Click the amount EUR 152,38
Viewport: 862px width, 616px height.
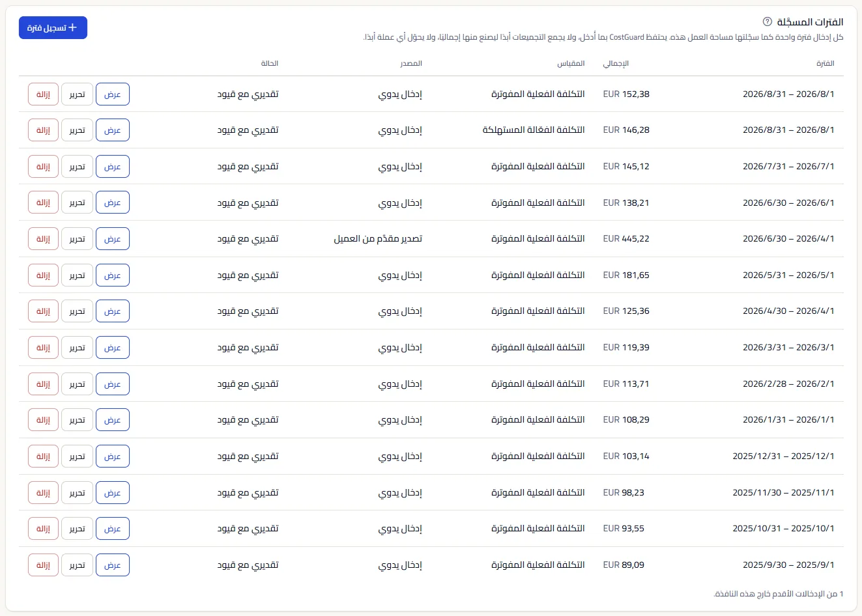click(626, 94)
